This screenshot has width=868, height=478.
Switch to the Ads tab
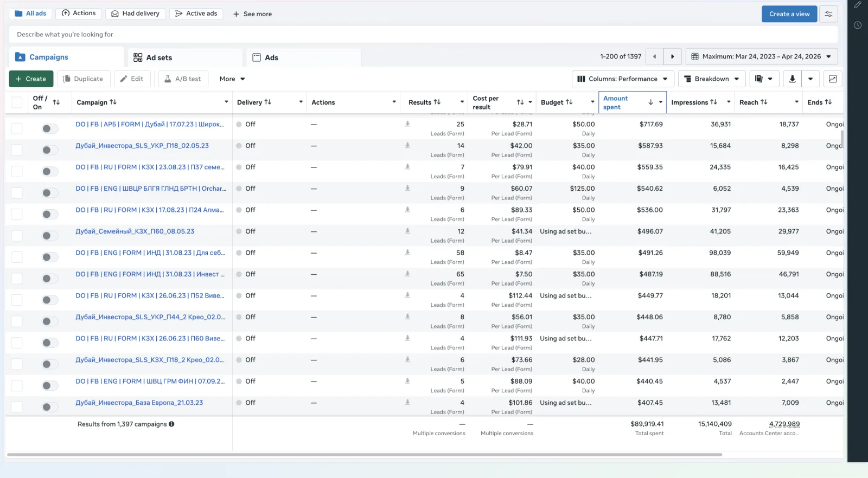304,57
